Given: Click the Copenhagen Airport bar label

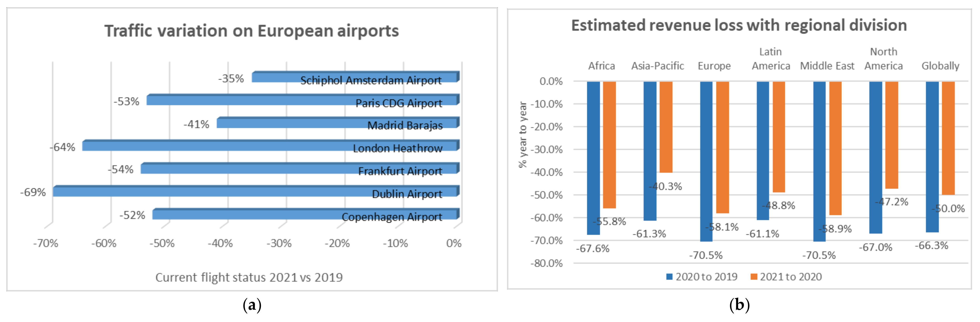Looking at the screenshot, I should click(391, 217).
